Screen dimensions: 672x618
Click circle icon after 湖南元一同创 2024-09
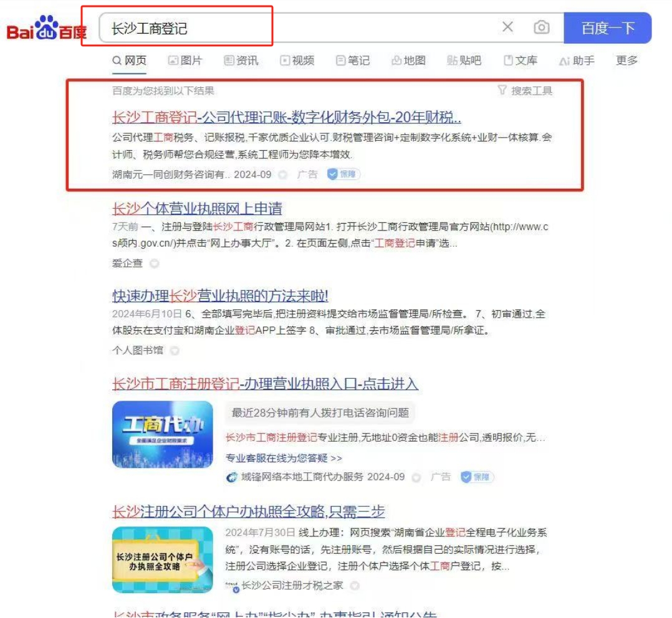pyautogui.click(x=282, y=174)
